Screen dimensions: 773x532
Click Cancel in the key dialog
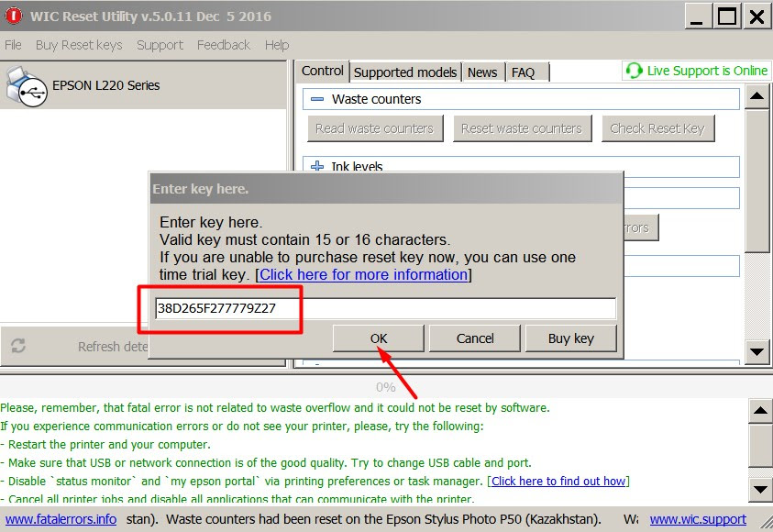coord(475,338)
